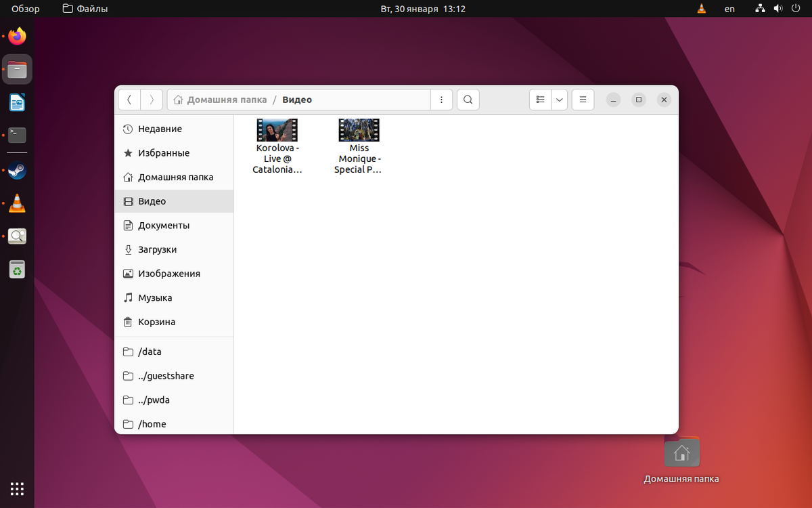Open 'Недавние' in the sidebar

[174, 129]
